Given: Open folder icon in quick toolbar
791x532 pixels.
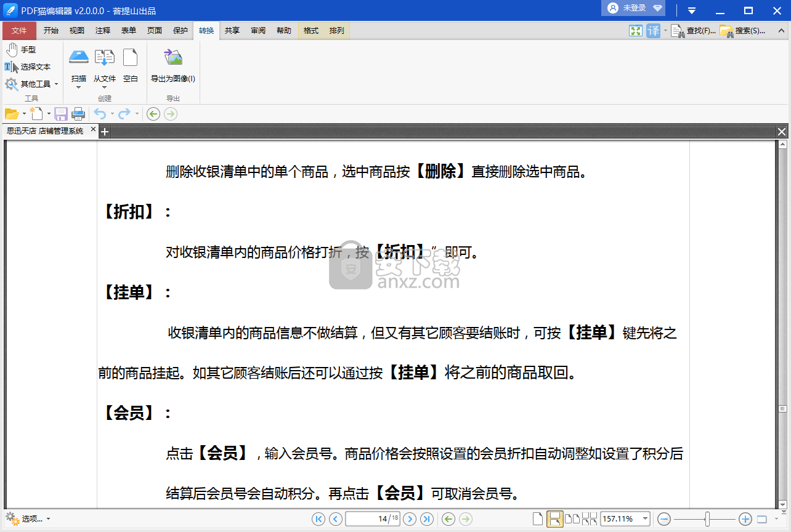Looking at the screenshot, I should tap(12, 113).
